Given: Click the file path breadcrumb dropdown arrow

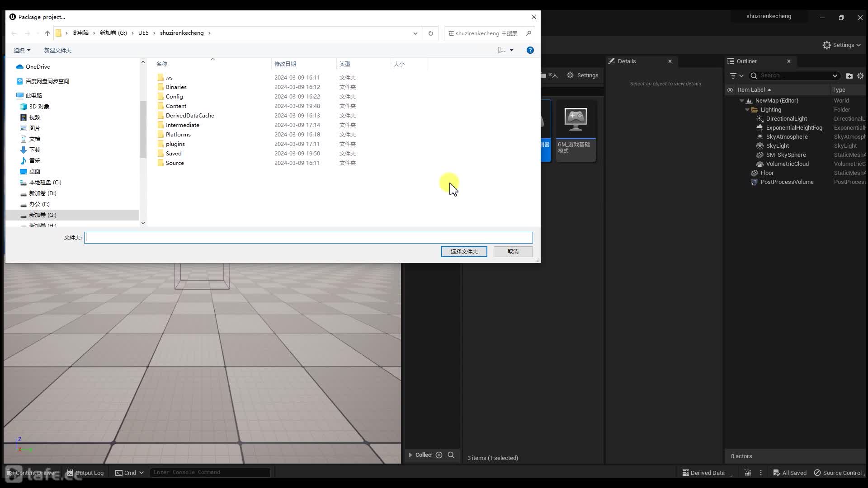Looking at the screenshot, I should click(415, 33).
